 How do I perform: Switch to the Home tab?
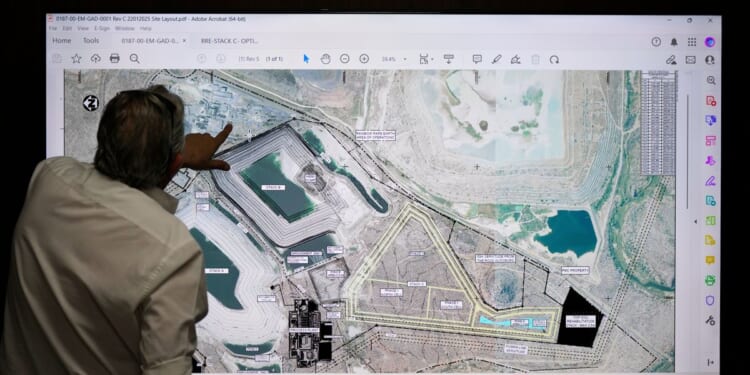62,41
